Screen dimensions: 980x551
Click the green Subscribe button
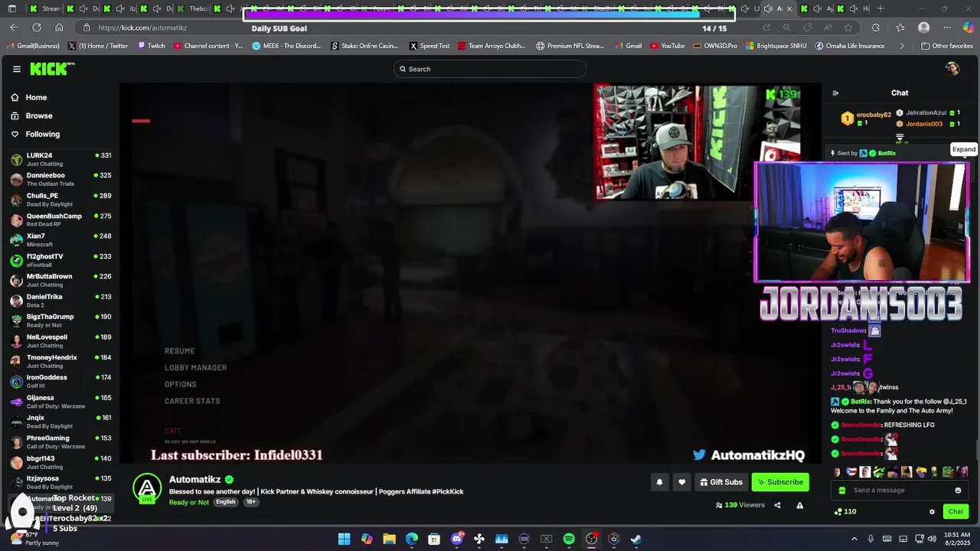(780, 482)
